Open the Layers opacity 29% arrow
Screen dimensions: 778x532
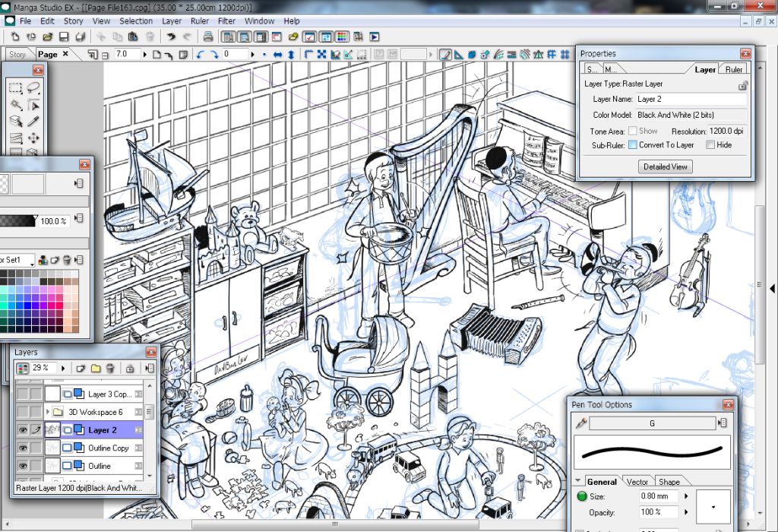[63, 369]
